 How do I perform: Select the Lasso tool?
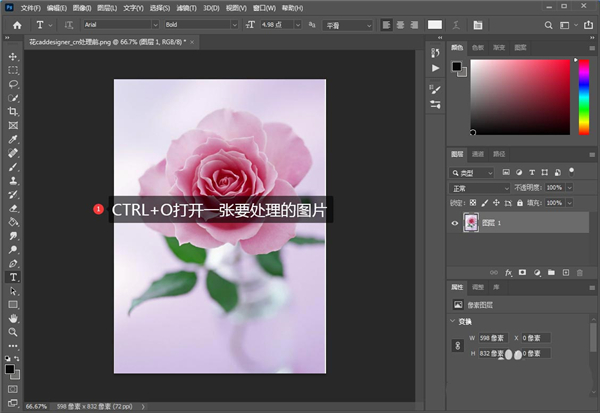pos(13,85)
